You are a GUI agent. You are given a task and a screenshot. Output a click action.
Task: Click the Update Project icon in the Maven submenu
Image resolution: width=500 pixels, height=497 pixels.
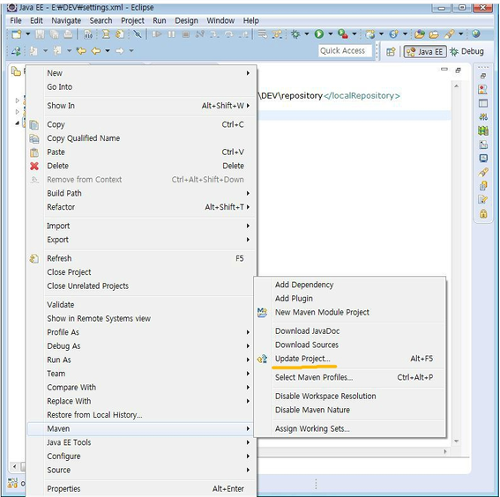tap(262, 359)
